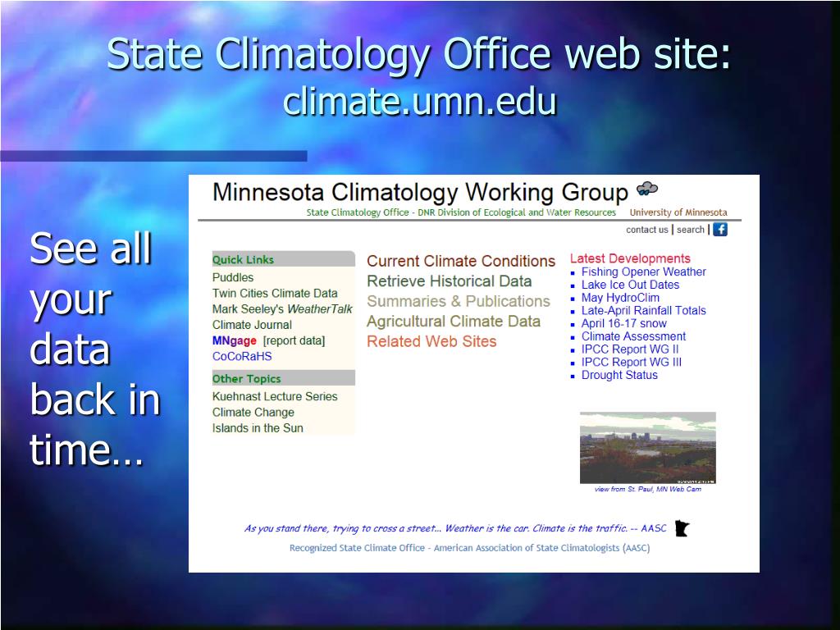The height and width of the screenshot is (630, 840).
Task: Click the St. Paul web cam thumbnail
Action: pos(648,447)
